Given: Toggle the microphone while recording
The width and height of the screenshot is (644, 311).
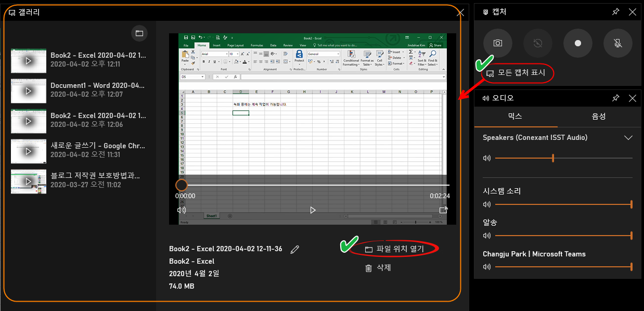Looking at the screenshot, I should click(x=618, y=43).
